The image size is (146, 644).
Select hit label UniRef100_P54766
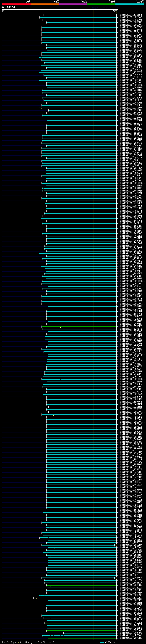click(x=131, y=557)
